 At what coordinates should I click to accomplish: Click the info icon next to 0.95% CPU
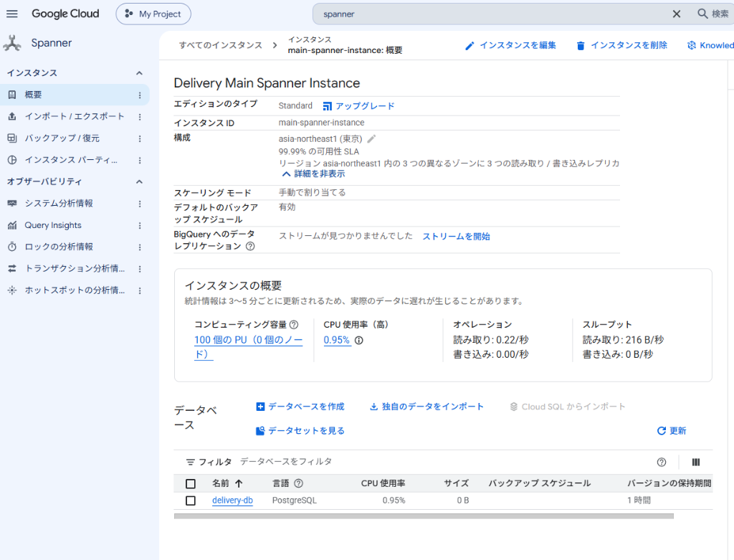pos(359,341)
